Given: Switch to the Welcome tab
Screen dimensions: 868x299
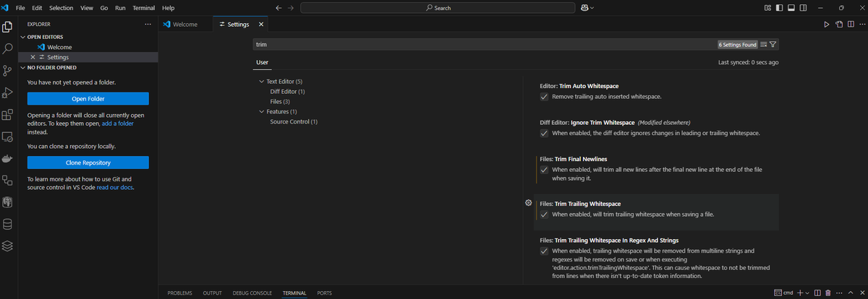Looking at the screenshot, I should click(x=186, y=24).
